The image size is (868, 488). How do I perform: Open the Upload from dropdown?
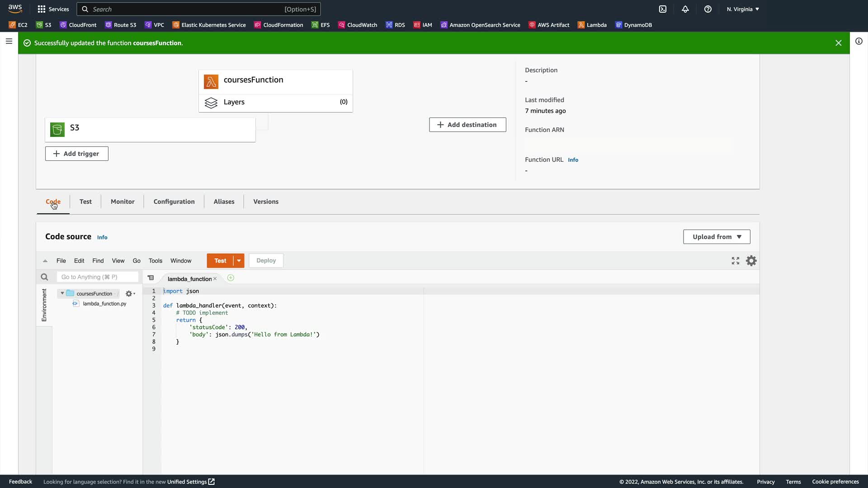[x=717, y=237]
